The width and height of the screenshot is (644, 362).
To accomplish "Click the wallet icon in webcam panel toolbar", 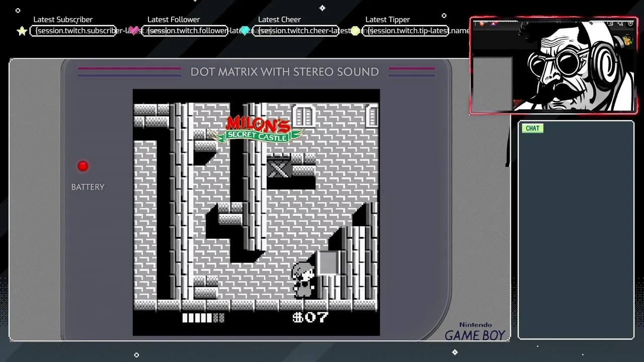I will coord(610,23).
